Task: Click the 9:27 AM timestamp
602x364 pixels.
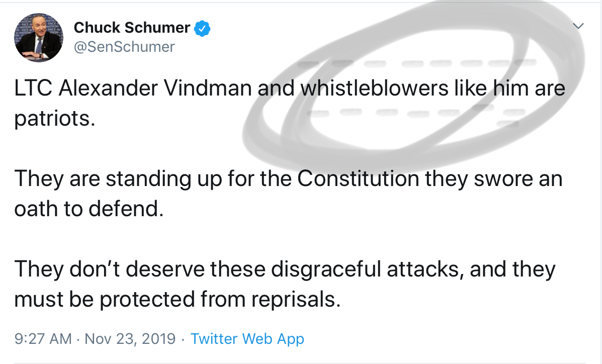Action: coord(43,338)
